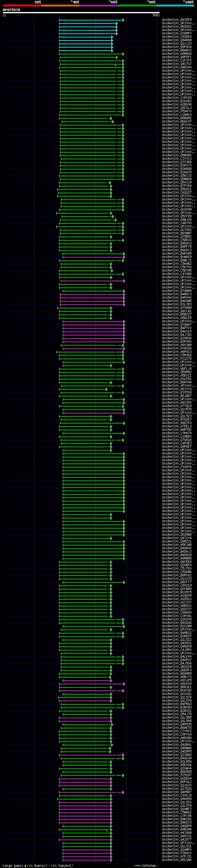Open hit UniRef100_Q27826
This screenshot has height=868, width=197.
point(177,789)
